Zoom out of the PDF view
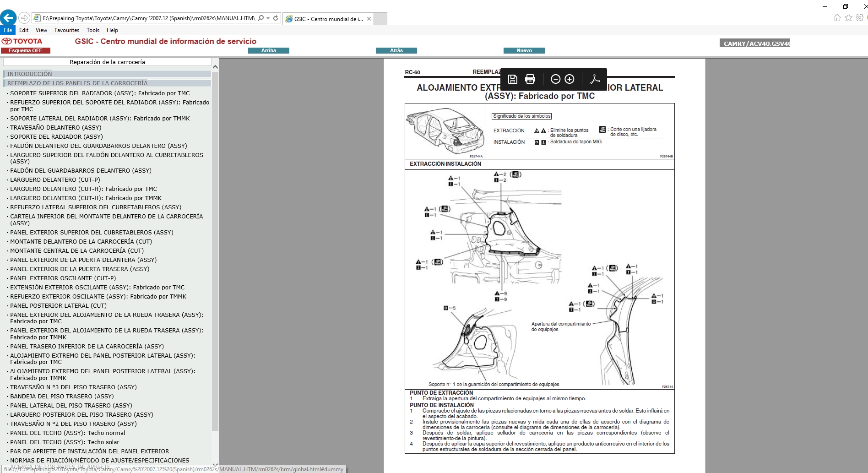Image resolution: width=868 pixels, height=473 pixels. pyautogui.click(x=556, y=79)
